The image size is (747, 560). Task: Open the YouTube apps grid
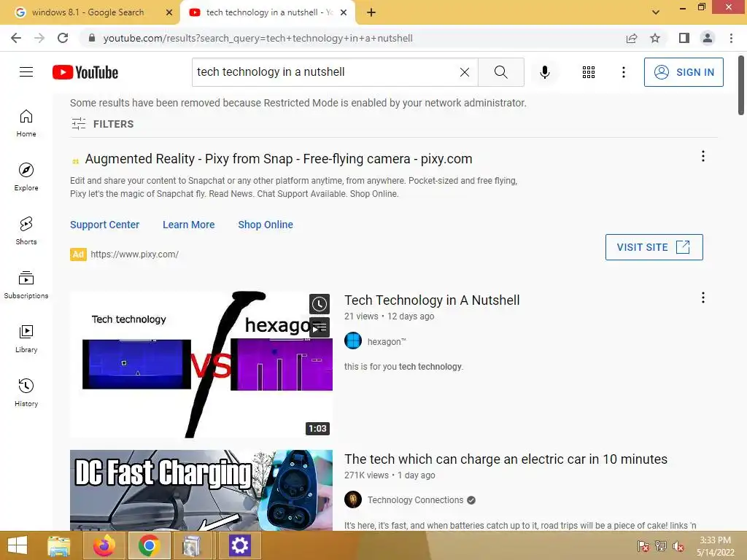tap(589, 72)
